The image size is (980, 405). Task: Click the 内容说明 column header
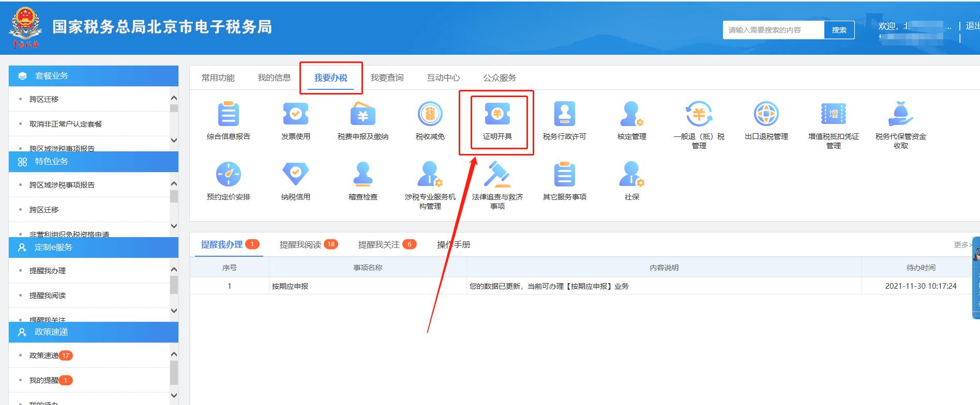[x=664, y=268]
